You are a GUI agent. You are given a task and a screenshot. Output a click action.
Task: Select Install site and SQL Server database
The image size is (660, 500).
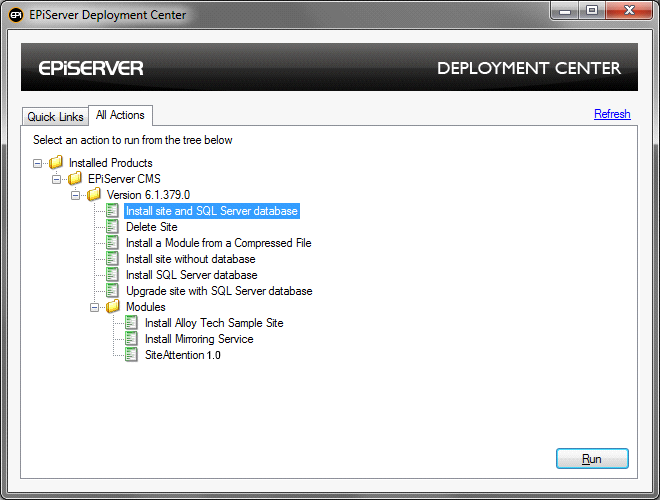click(212, 211)
